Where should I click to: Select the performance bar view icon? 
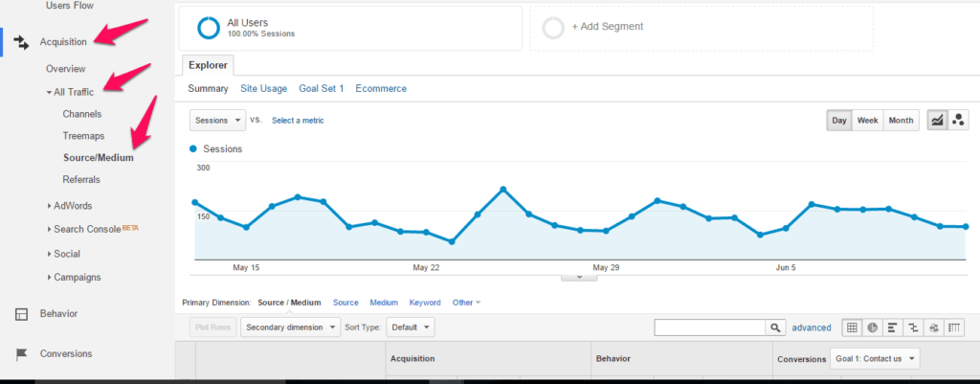pos(892,328)
